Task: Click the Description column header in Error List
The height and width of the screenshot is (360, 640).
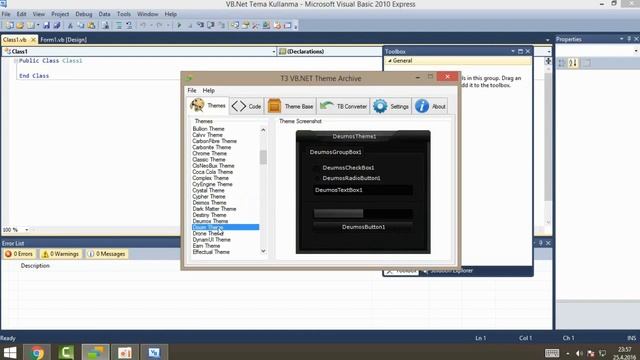Action: point(35,266)
